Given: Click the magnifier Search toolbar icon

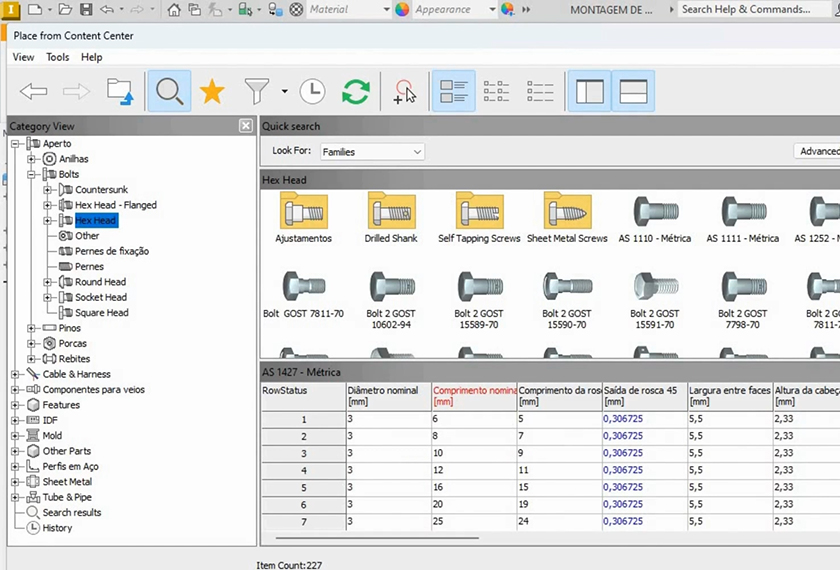Looking at the screenshot, I should [x=169, y=92].
